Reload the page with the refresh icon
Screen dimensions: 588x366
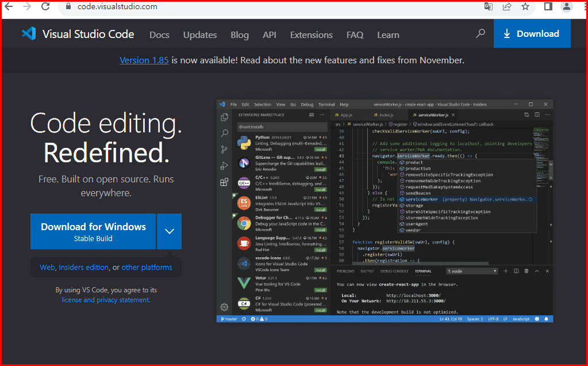pos(45,6)
